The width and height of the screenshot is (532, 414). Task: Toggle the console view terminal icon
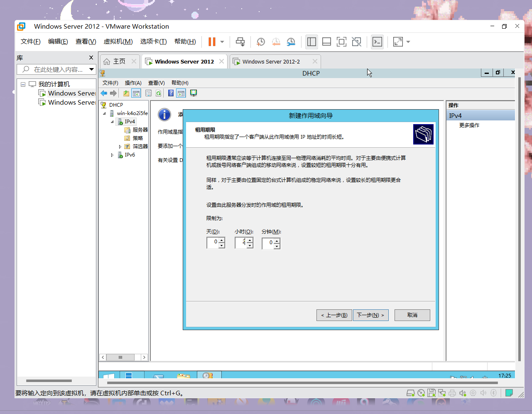[377, 42]
